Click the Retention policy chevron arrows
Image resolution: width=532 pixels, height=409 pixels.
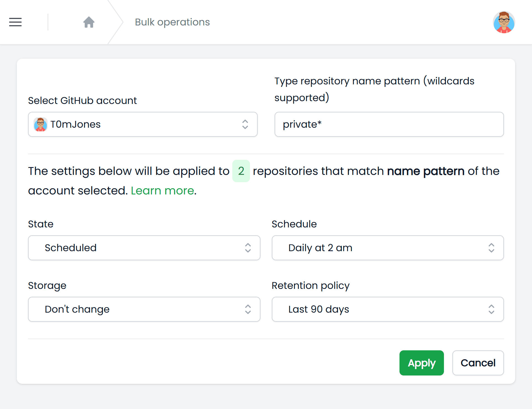click(x=491, y=309)
